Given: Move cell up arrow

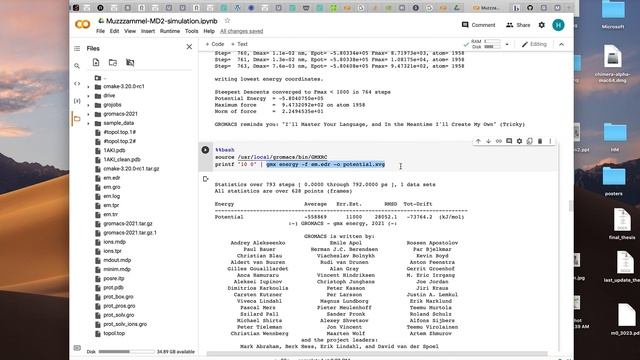Looking at the screenshot, I should point(478,141).
